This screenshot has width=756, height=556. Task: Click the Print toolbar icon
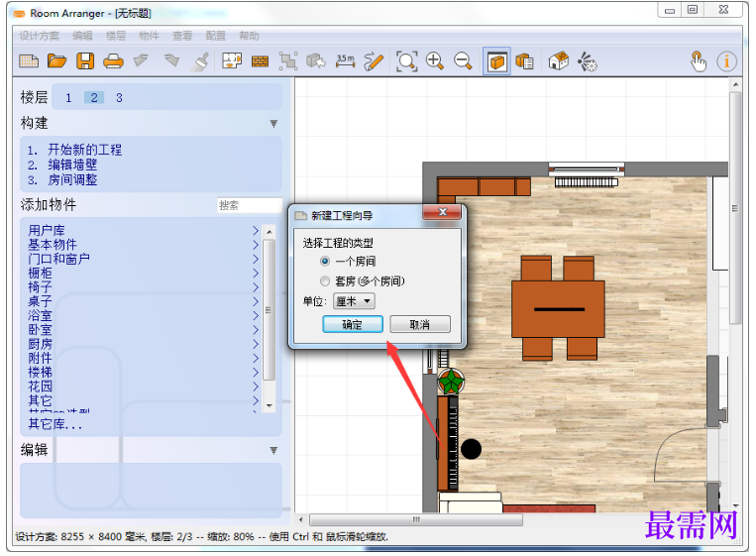point(113,61)
